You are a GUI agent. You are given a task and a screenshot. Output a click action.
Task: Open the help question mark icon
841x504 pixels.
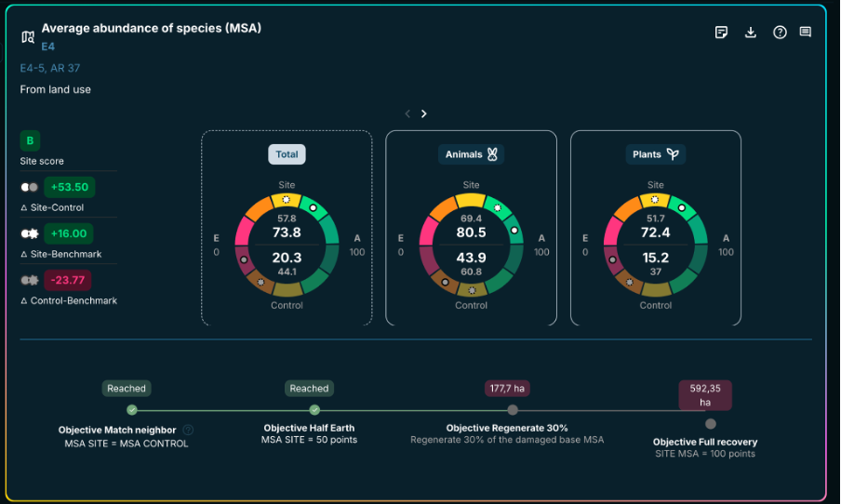pyautogui.click(x=780, y=33)
